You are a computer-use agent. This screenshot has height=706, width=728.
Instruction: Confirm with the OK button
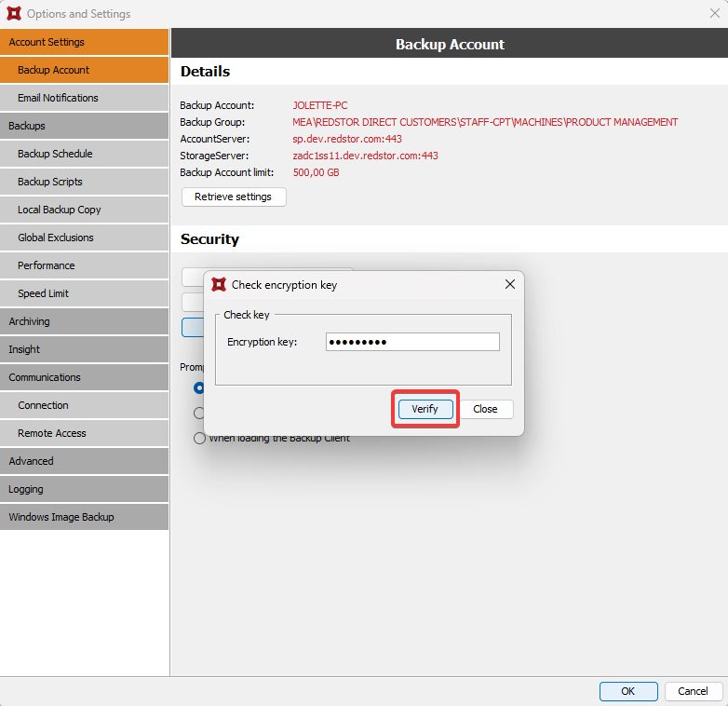(628, 691)
